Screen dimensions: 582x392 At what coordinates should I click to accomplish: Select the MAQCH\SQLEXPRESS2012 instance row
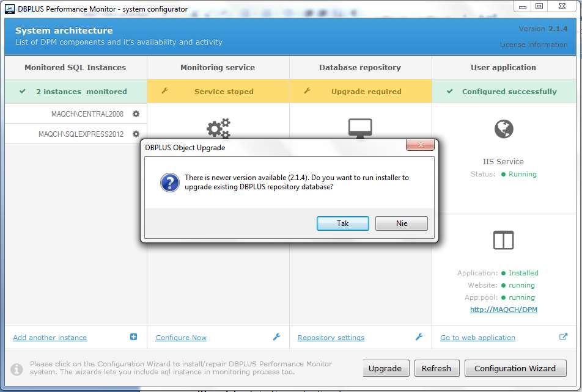[x=76, y=134]
